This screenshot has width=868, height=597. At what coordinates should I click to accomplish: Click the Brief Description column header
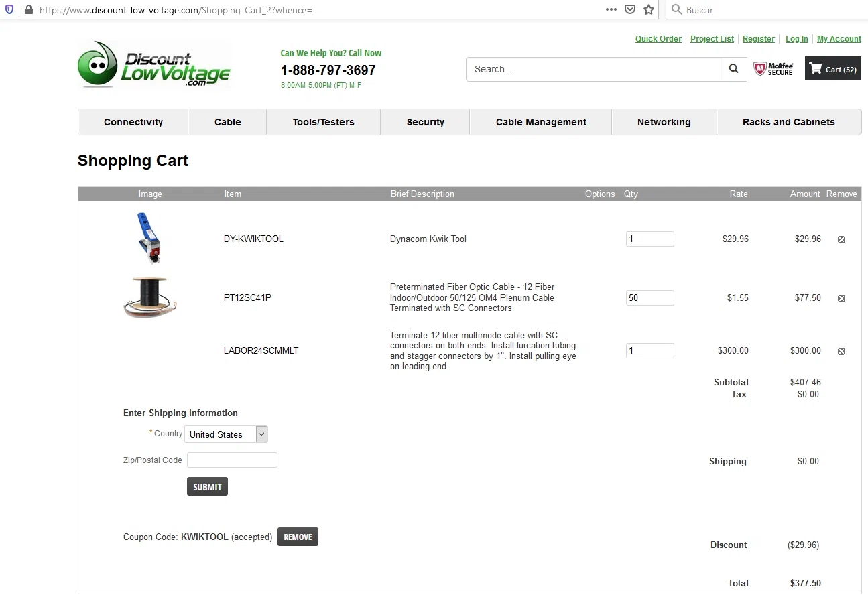pos(422,194)
